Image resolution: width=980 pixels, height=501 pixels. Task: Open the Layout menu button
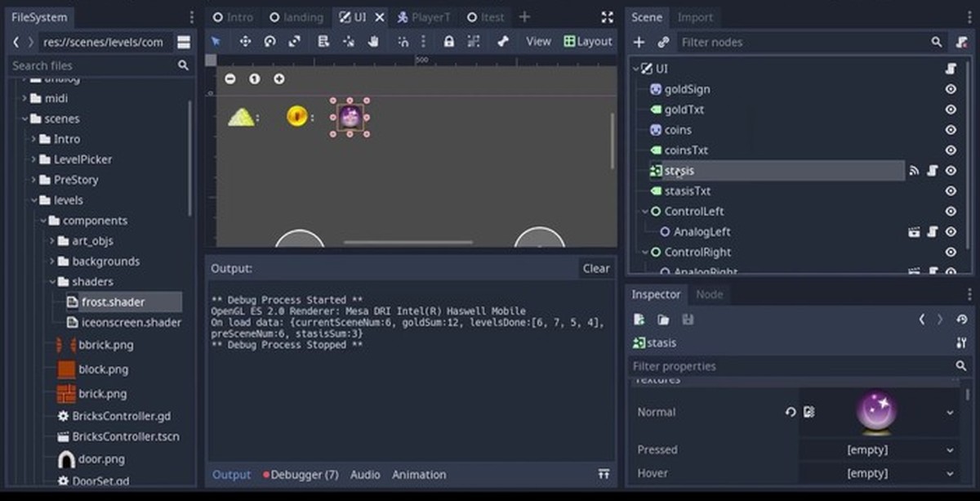click(587, 41)
